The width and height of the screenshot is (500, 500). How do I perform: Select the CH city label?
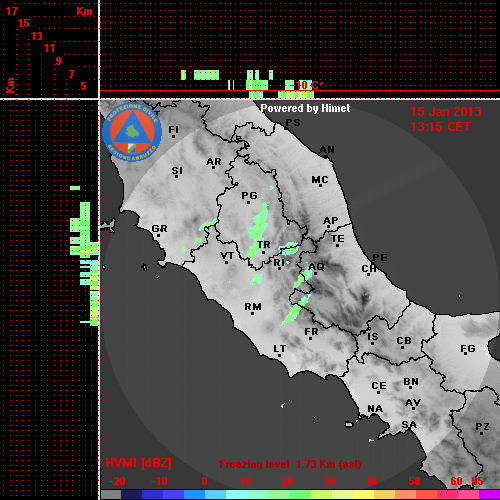pos(369,268)
